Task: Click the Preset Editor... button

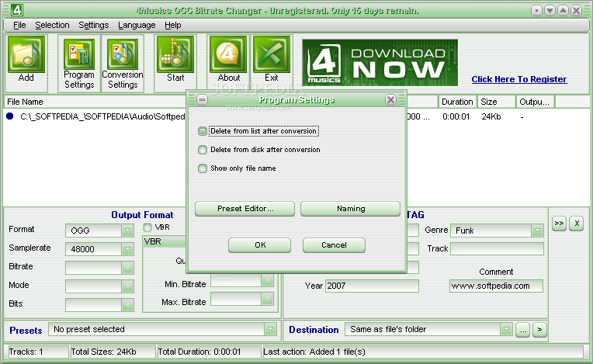Action: 244,209
